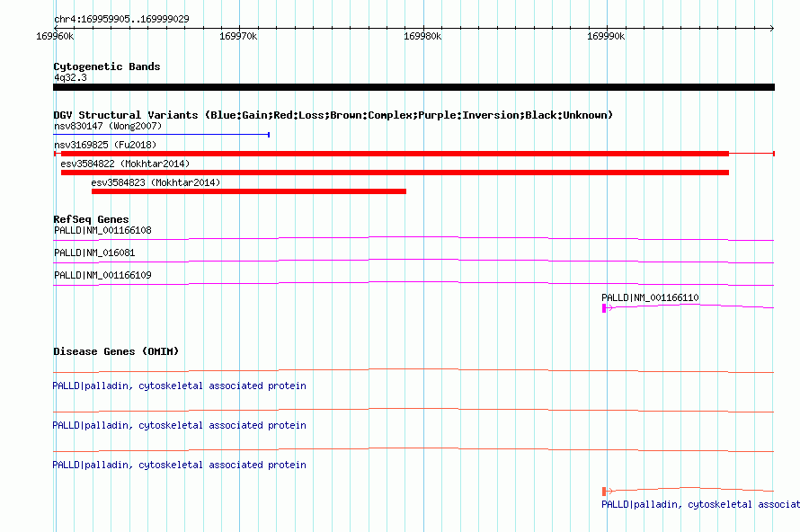Image resolution: width=800 pixels, height=532 pixels.
Task: Select the PALLD NM_001166108 magenta transcript line
Action: tap(413, 238)
